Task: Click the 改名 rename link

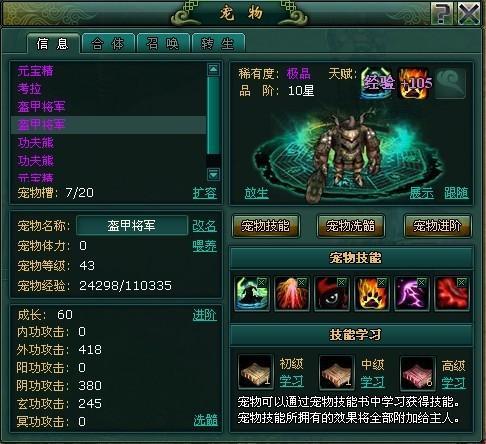Action: [204, 226]
